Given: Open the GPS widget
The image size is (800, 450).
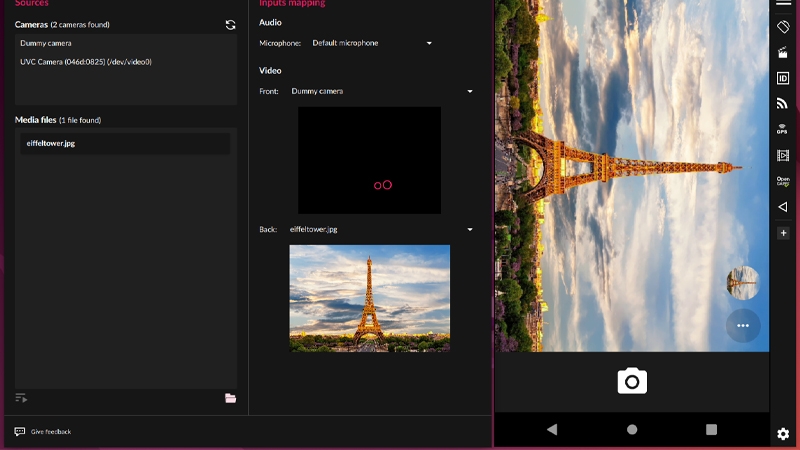Looking at the screenshot, I should [x=782, y=129].
